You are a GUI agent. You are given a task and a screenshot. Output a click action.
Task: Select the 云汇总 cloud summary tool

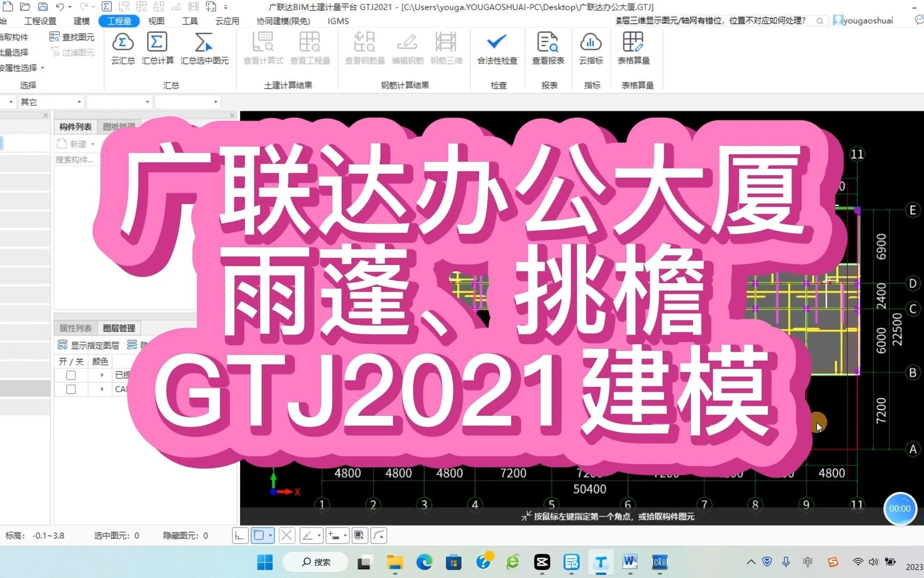(x=122, y=48)
